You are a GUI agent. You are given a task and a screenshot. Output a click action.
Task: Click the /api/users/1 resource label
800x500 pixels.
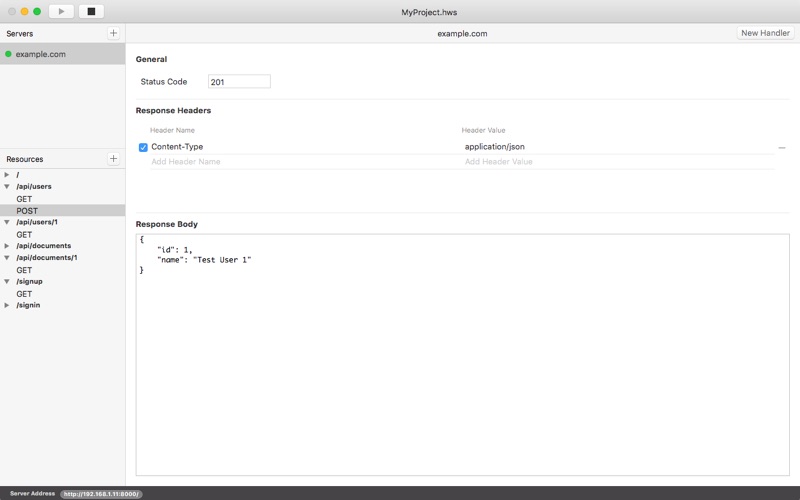[37, 222]
